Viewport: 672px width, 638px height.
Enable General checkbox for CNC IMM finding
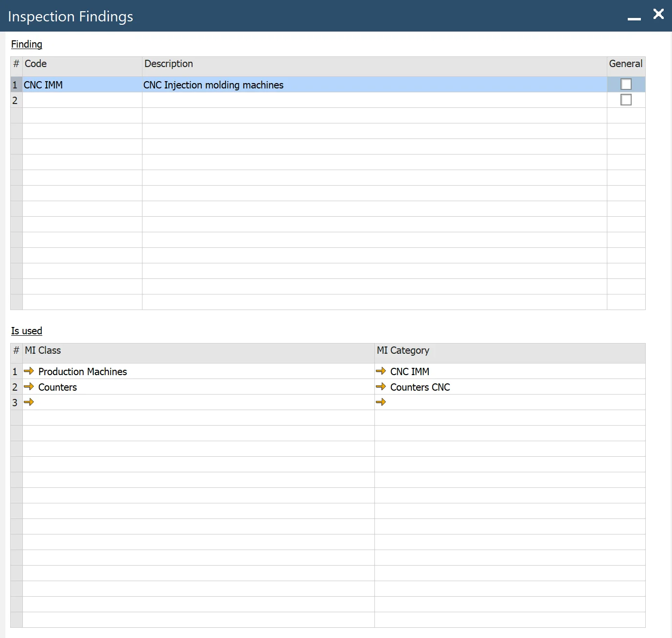626,85
